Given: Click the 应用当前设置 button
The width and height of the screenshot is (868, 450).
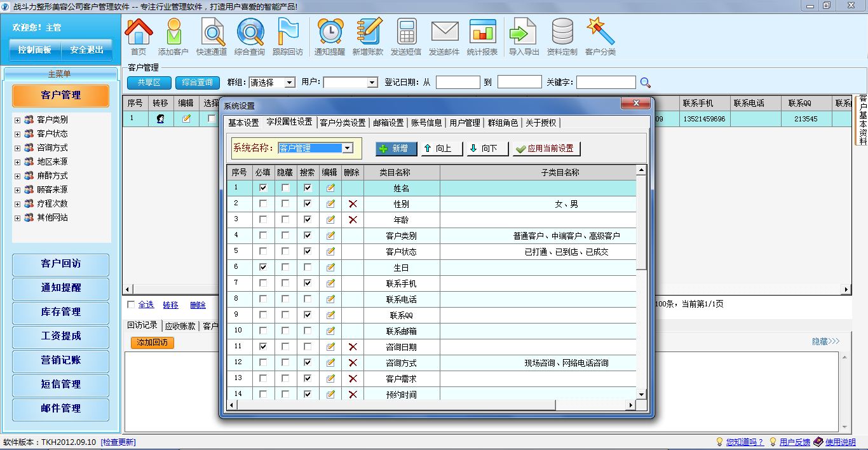Looking at the screenshot, I should click(546, 149).
